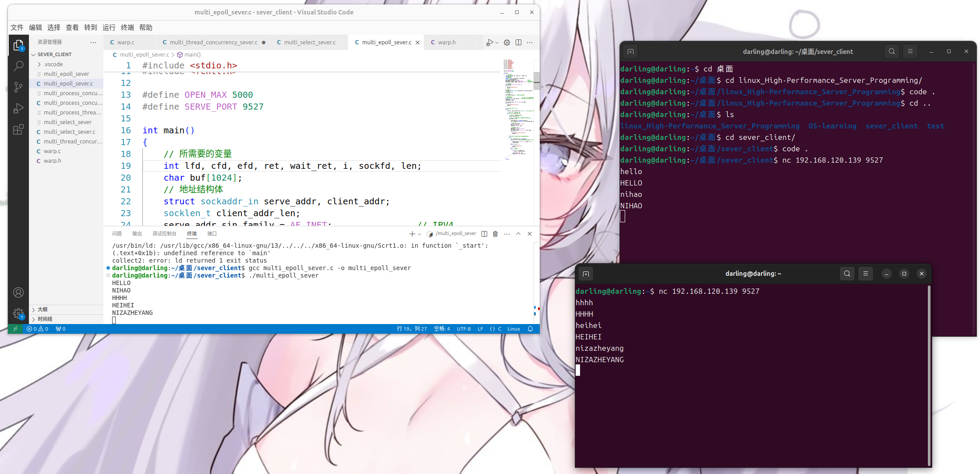Image resolution: width=980 pixels, height=474 pixels.
Task: Open new terminal launch profile dropdown
Action: tap(420, 234)
